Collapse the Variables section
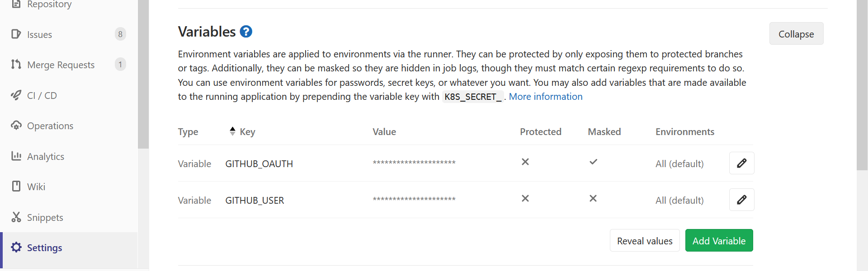This screenshot has width=868, height=271. coord(796,34)
